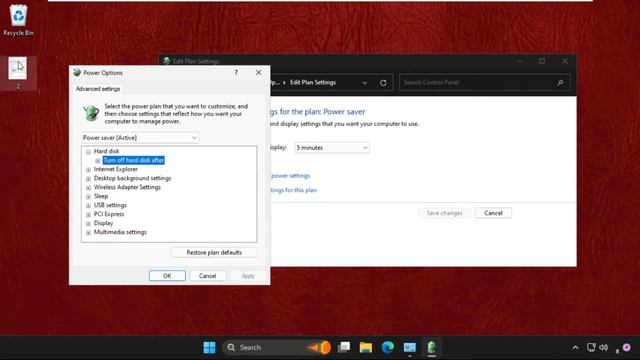
Task: Open the 5 minutes display dropdown
Action: (x=332, y=148)
